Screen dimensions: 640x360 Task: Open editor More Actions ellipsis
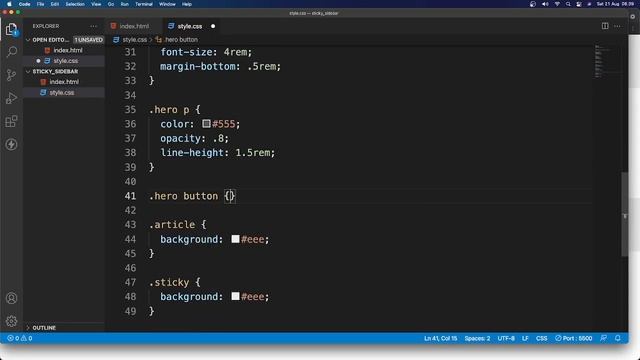(x=617, y=26)
